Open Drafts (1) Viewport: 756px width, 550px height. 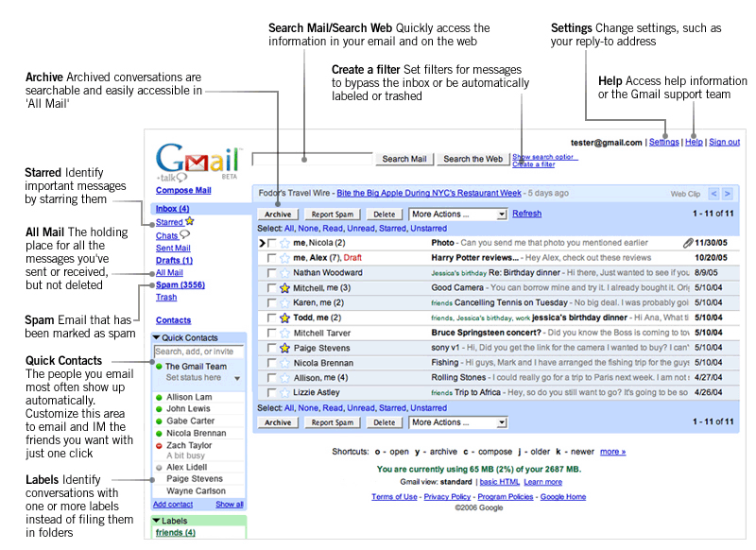tap(174, 260)
